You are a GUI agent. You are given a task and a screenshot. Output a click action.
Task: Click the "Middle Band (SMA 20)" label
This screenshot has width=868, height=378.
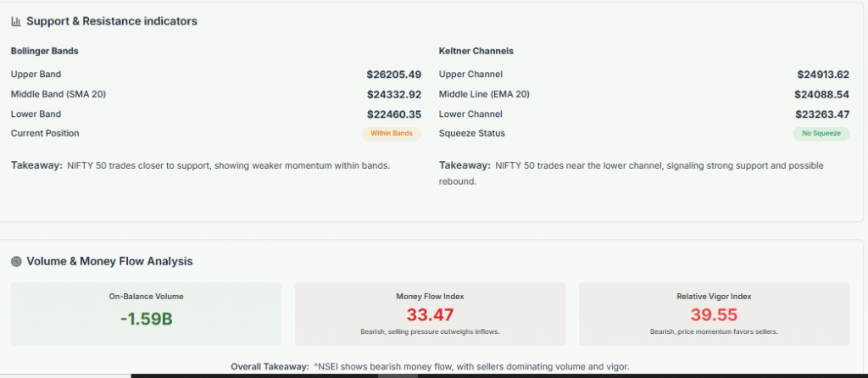[x=58, y=94]
